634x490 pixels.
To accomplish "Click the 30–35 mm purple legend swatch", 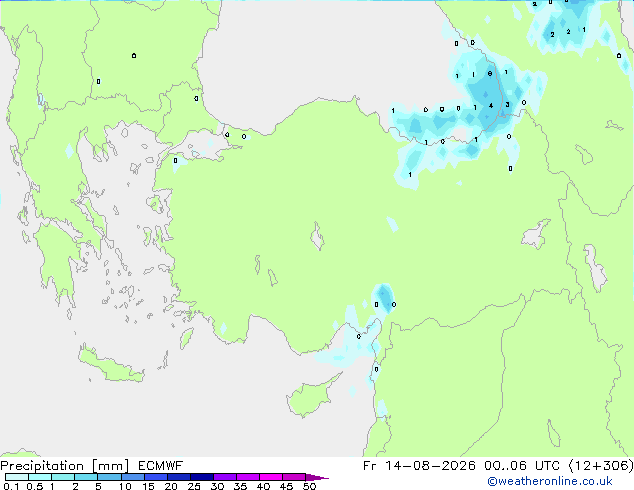I will tap(225, 477).
